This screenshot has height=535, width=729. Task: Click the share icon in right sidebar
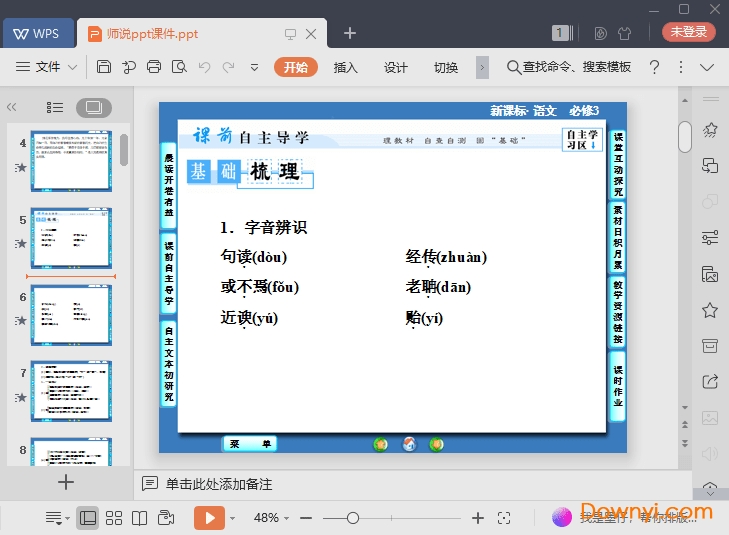point(710,381)
